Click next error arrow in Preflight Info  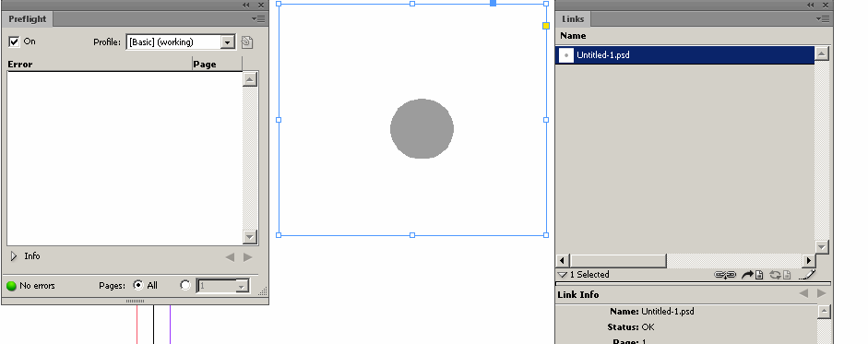tap(247, 256)
